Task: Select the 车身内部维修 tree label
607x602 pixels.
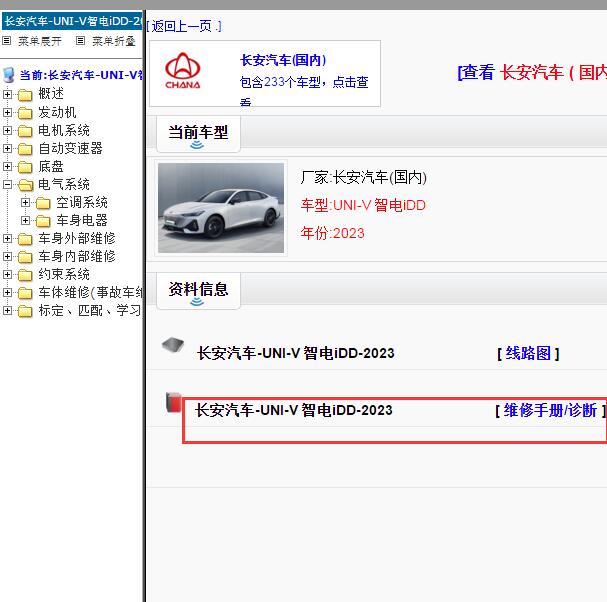Action: click(77, 256)
